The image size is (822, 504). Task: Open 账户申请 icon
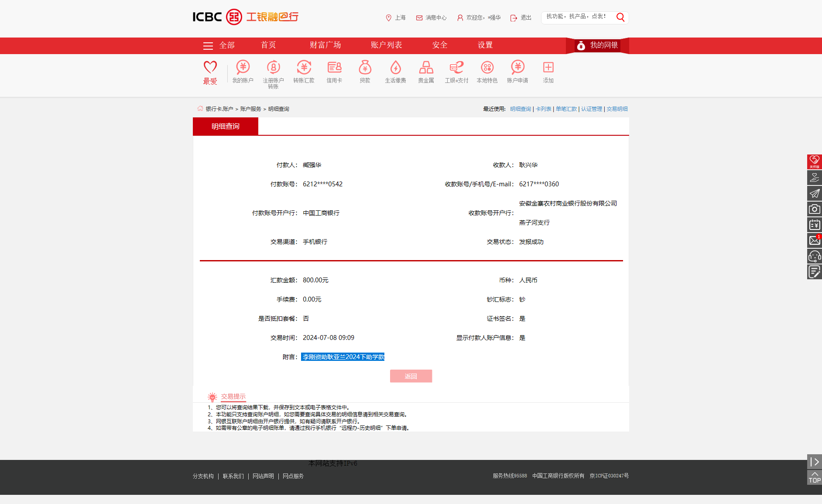coord(517,72)
